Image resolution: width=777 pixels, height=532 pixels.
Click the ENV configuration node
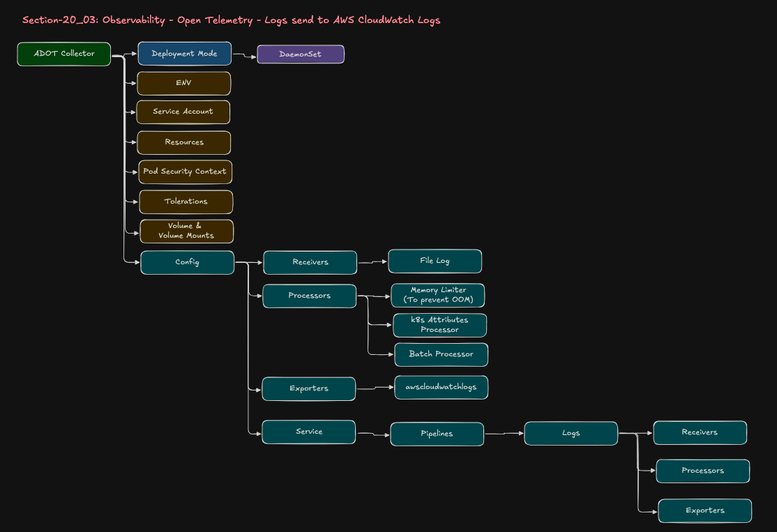[183, 83]
